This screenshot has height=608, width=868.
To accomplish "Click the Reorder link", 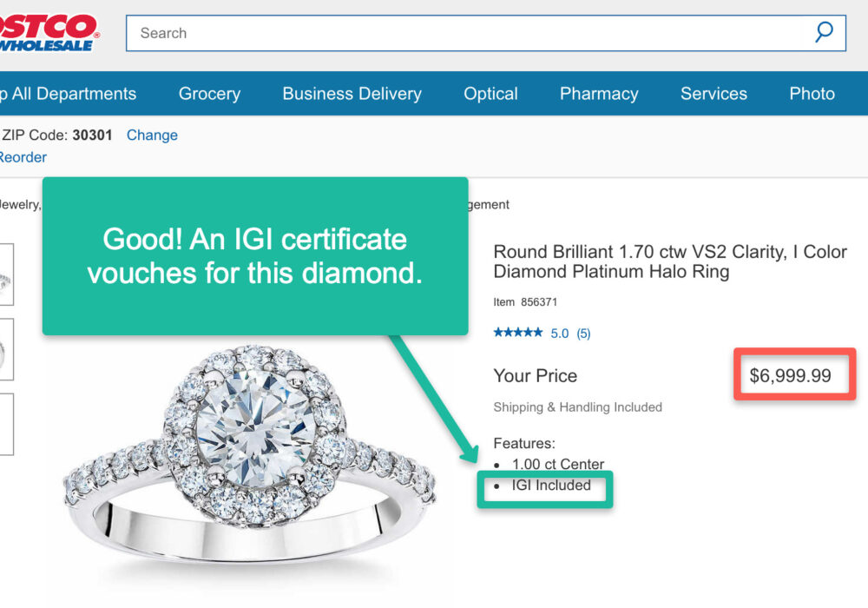I will tap(23, 157).
